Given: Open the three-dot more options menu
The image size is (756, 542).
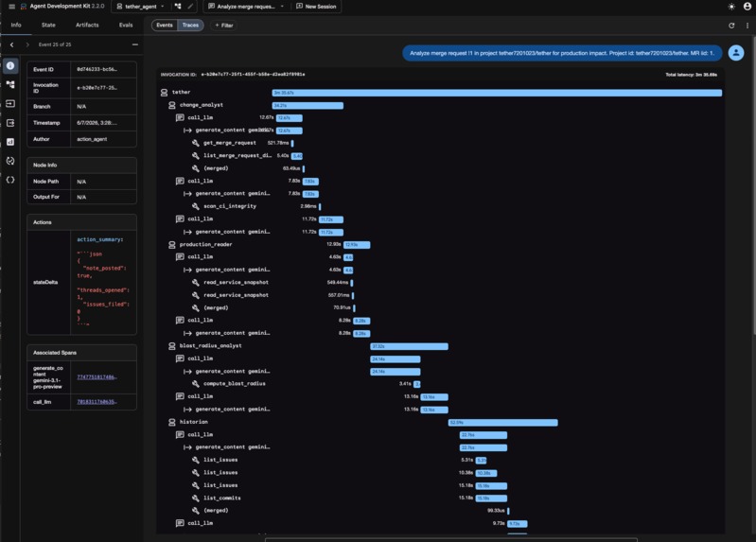Looking at the screenshot, I should point(747,26).
